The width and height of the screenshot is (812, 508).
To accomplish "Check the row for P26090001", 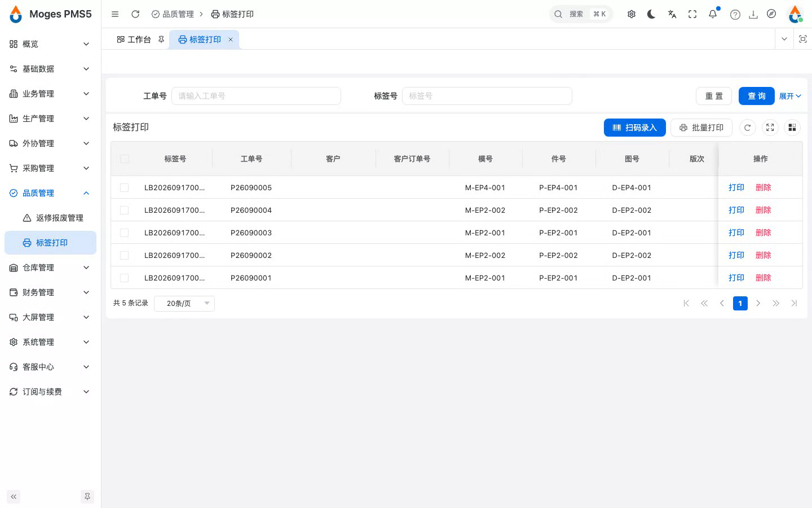I will (125, 278).
